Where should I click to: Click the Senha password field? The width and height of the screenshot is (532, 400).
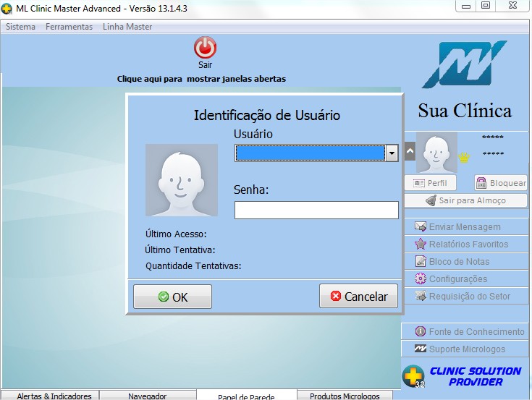point(316,210)
